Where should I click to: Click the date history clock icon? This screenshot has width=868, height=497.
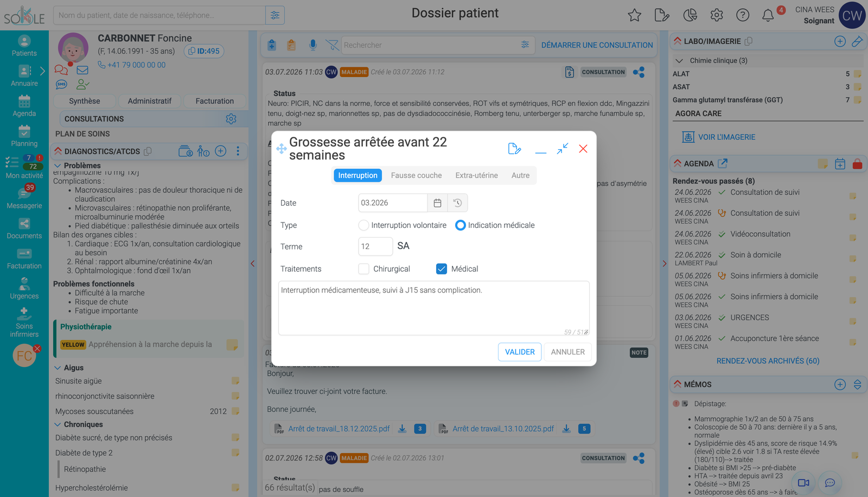tap(457, 203)
